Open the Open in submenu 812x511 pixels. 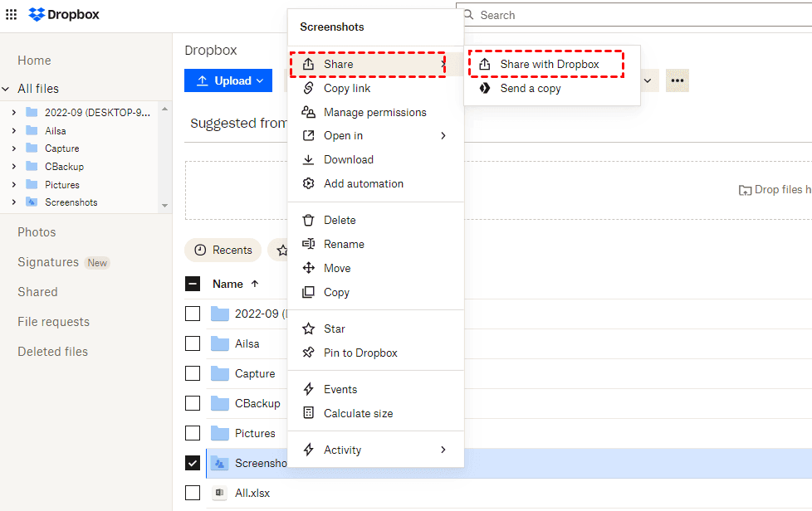[375, 135]
